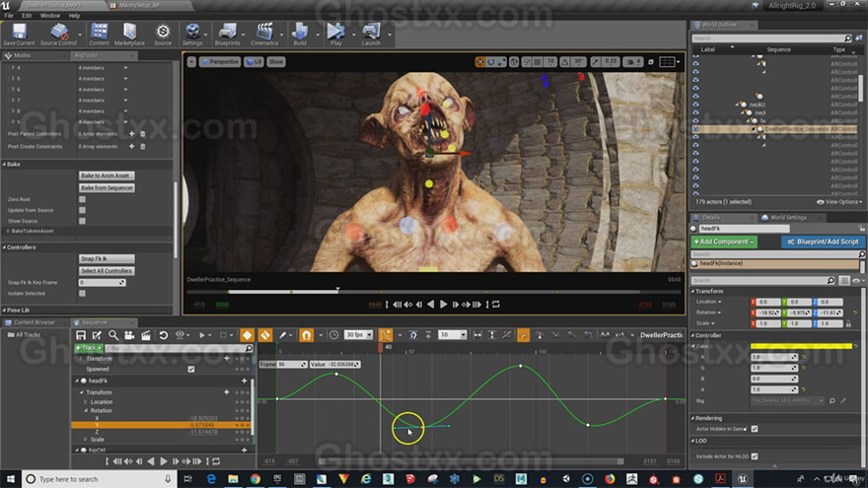This screenshot has height=488, width=868.
Task: Save the sequence in Sequencer toolbar
Action: (x=81, y=335)
